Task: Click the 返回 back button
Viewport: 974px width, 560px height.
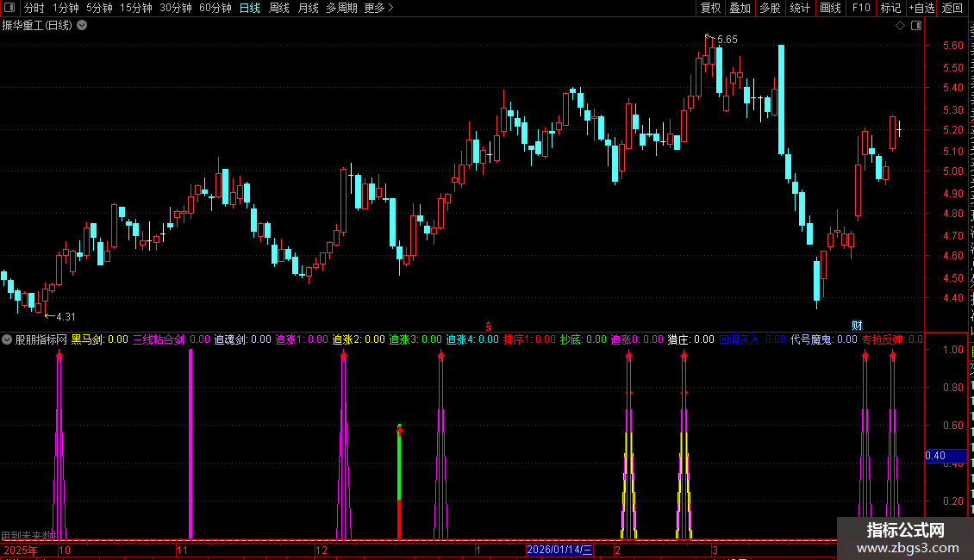Action: [x=952, y=8]
